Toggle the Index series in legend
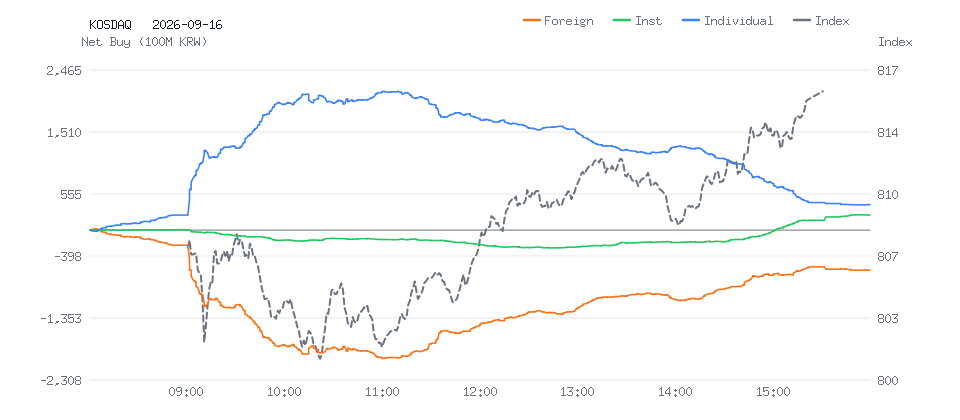The width and height of the screenshot is (960, 420). pyautogui.click(x=821, y=21)
